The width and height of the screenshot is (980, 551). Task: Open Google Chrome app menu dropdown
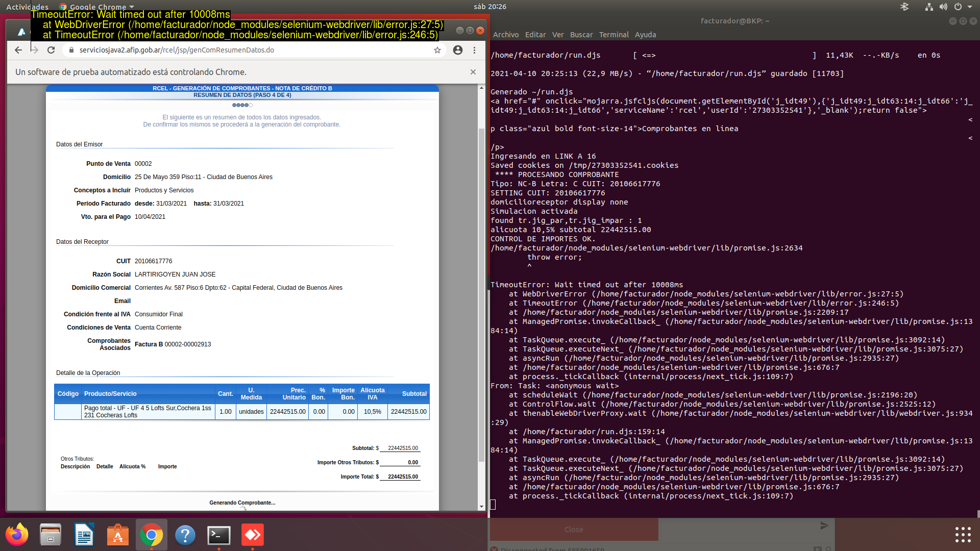point(97,7)
